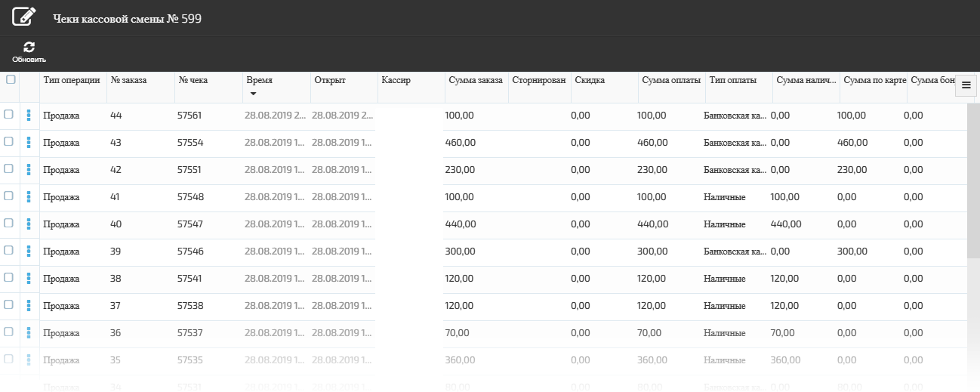Check the checkbox for receipt 57561

pyautogui.click(x=9, y=114)
